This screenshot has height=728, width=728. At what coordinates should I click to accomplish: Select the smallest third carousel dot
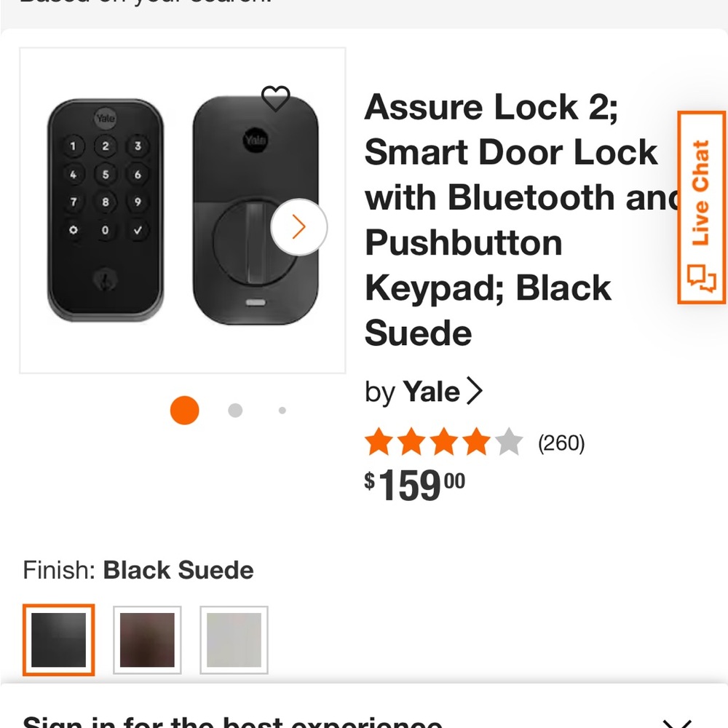pyautogui.click(x=282, y=410)
